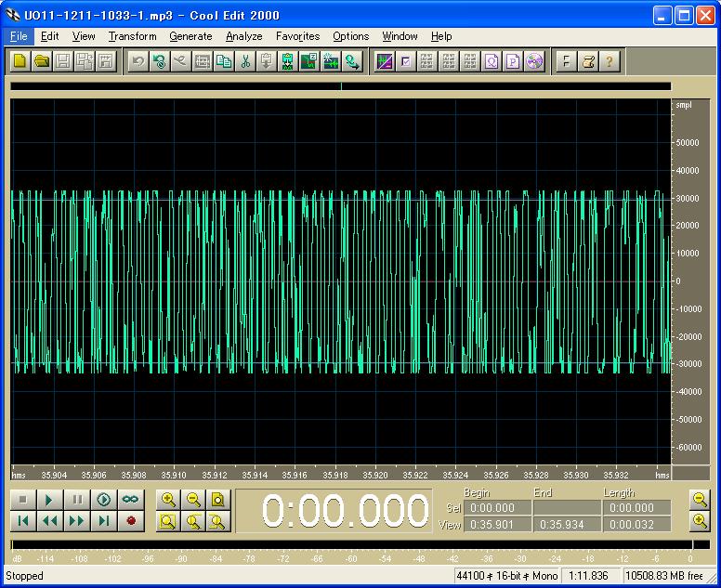The height and width of the screenshot is (588, 721).
Task: Click the Go to End transport button
Action: [104, 521]
